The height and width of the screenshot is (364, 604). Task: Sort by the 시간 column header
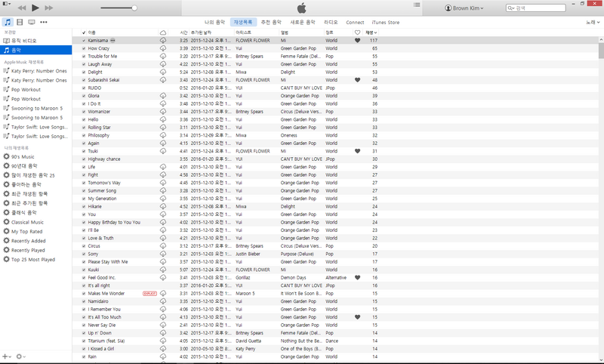pyautogui.click(x=183, y=32)
